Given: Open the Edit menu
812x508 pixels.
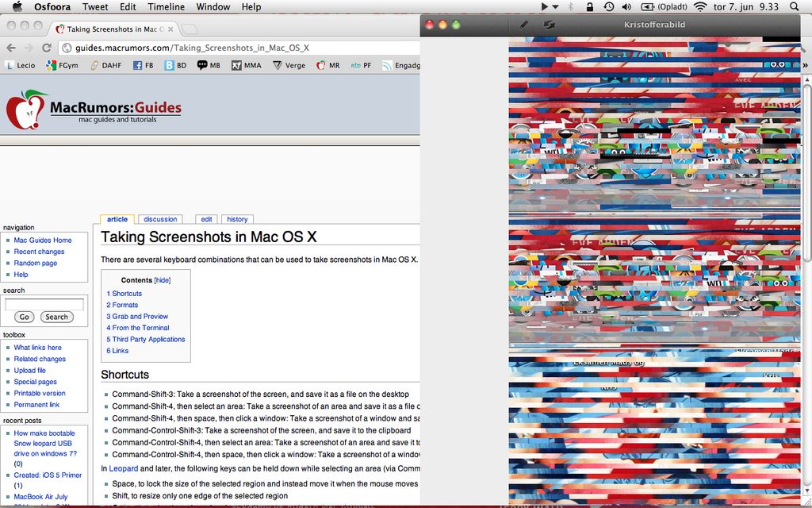Looking at the screenshot, I should click(128, 6).
